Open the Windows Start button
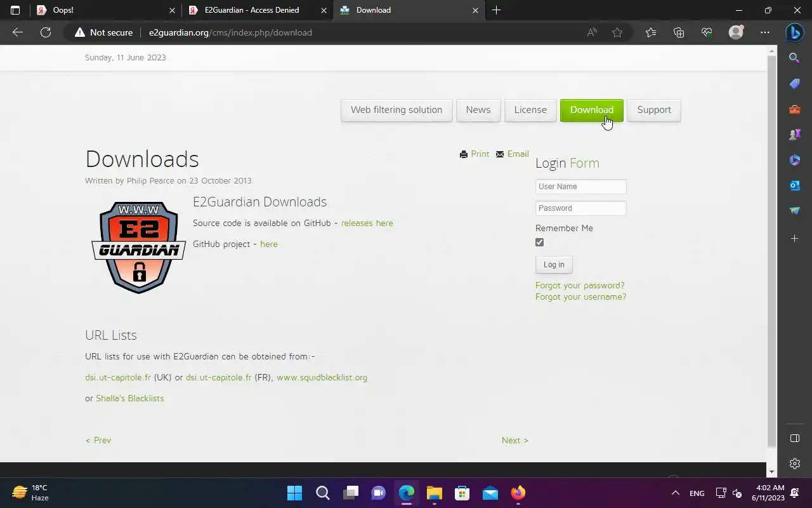This screenshot has height=508, width=812. [294, 493]
